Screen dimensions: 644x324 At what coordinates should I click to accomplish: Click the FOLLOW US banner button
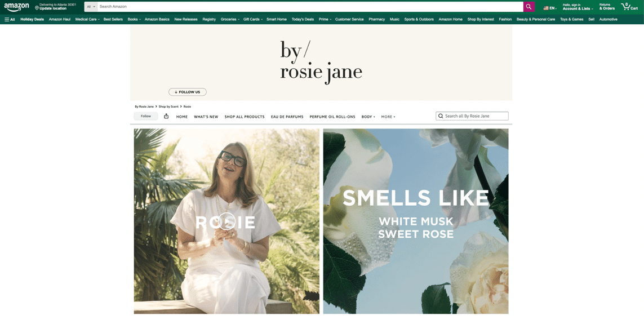tap(187, 92)
